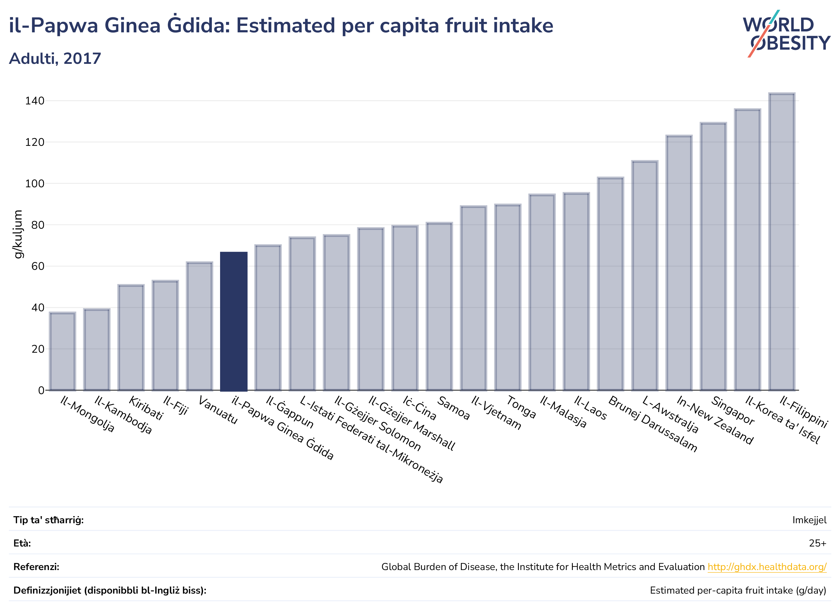Screen dimensions: 840x616
Task: Click the g/kuljum axis label
Action: (18, 234)
